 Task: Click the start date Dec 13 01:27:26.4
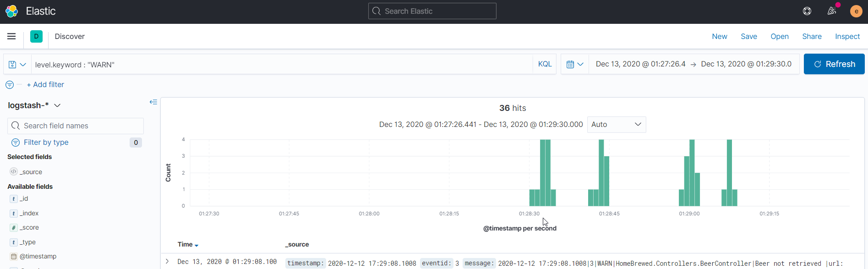[640, 64]
